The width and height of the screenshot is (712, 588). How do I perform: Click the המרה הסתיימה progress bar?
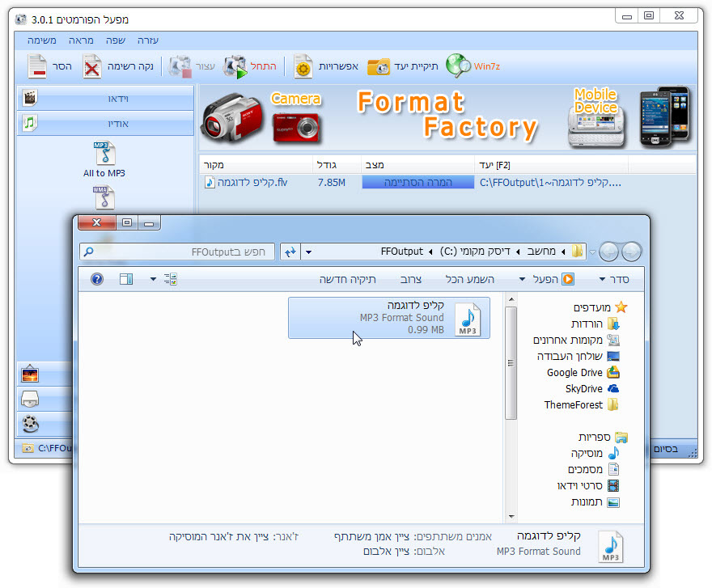tap(417, 183)
